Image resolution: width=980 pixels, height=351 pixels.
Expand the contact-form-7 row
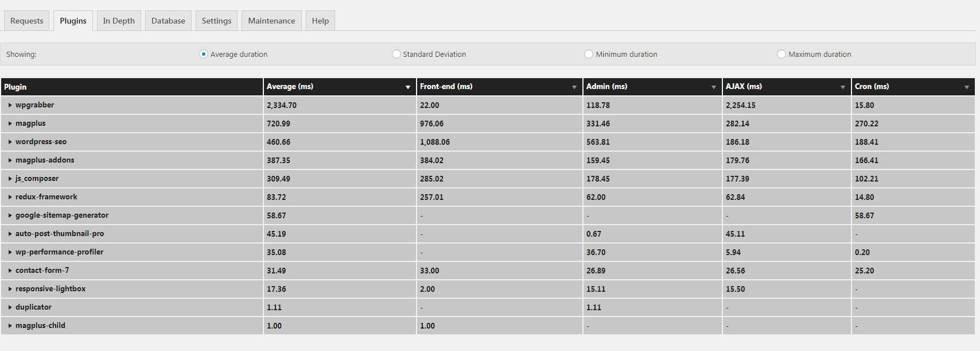tap(10, 271)
